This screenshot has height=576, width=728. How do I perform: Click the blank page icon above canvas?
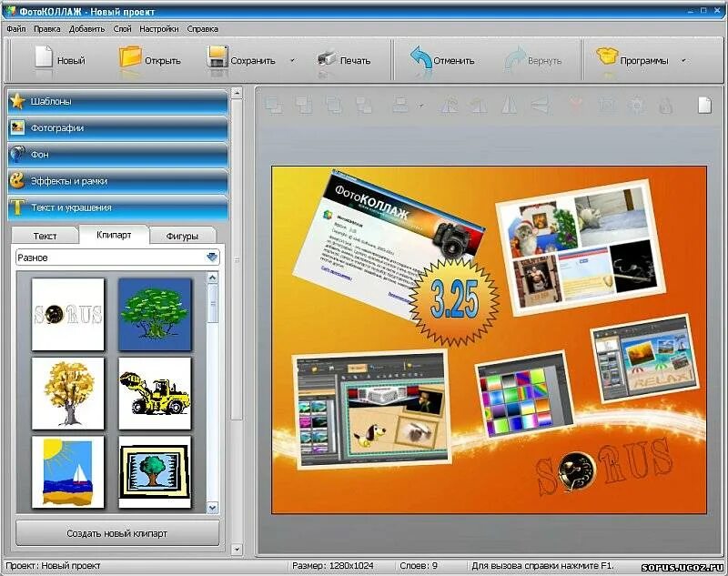(704, 105)
